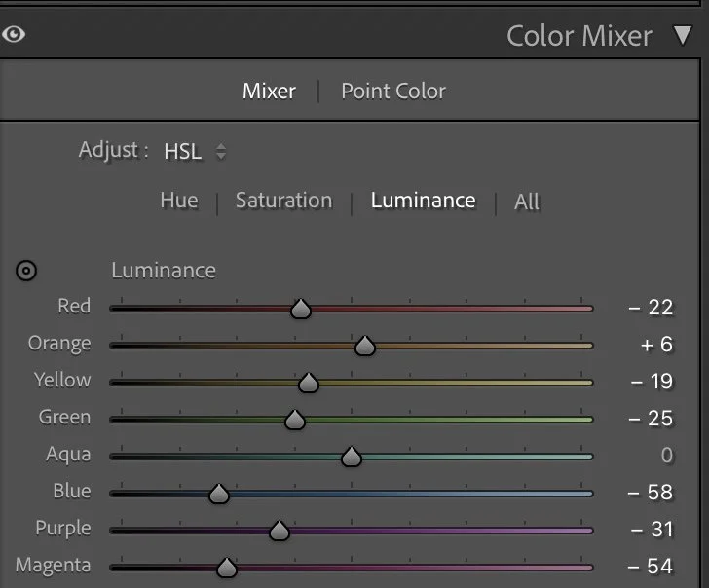The height and width of the screenshot is (588, 709).
Task: Click the Color Mixer panel title
Action: click(x=579, y=36)
